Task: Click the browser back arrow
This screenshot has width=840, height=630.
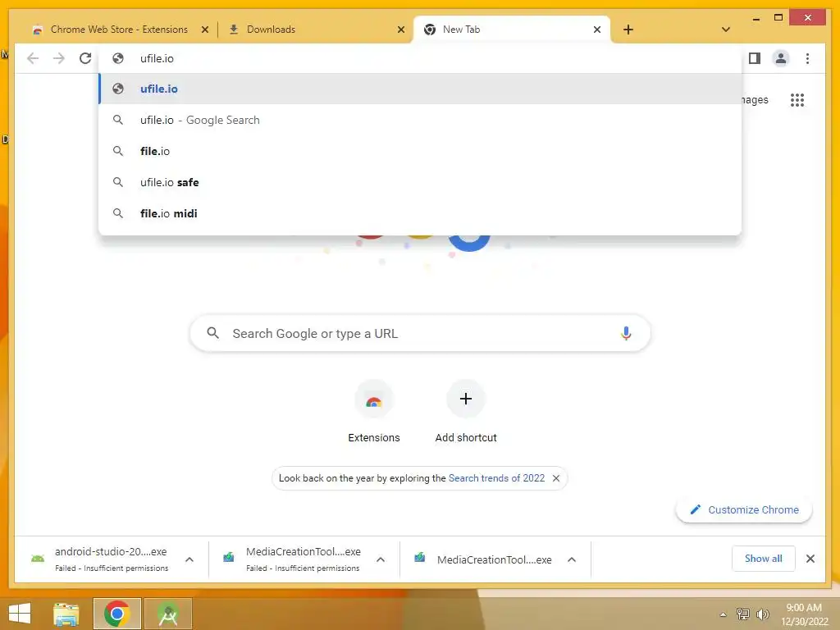Action: [33, 58]
